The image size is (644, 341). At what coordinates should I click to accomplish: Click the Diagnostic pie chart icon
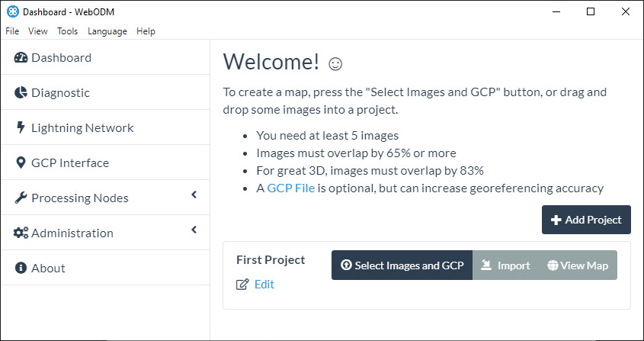[x=21, y=93]
